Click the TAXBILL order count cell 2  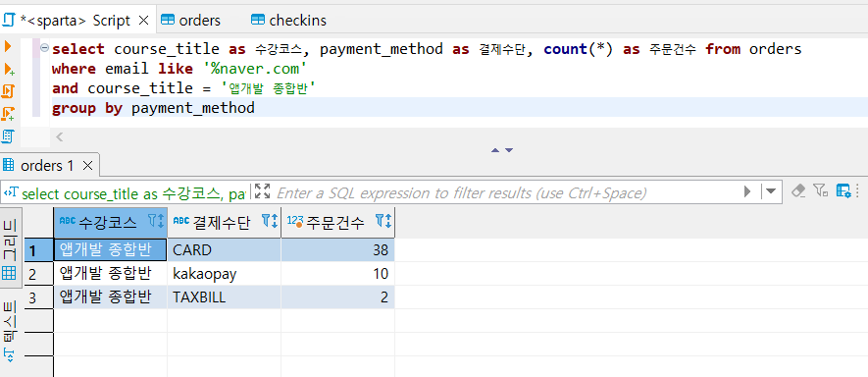(x=337, y=297)
